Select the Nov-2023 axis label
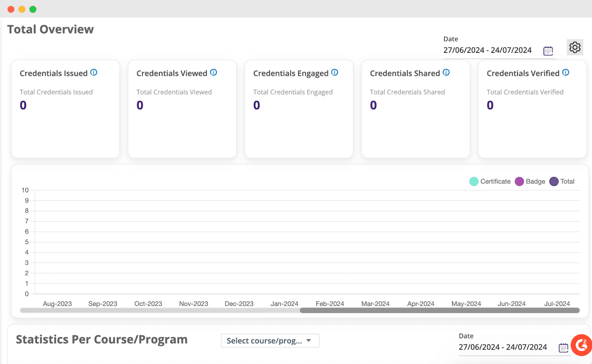Screen dimensions: 592x364 [194, 304]
